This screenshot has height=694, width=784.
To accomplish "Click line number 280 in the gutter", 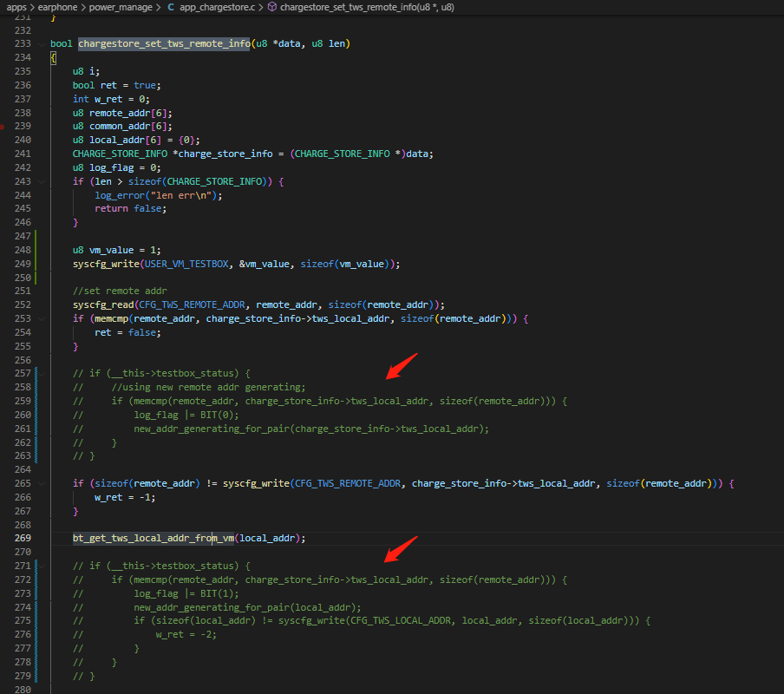I will tap(23, 690).
